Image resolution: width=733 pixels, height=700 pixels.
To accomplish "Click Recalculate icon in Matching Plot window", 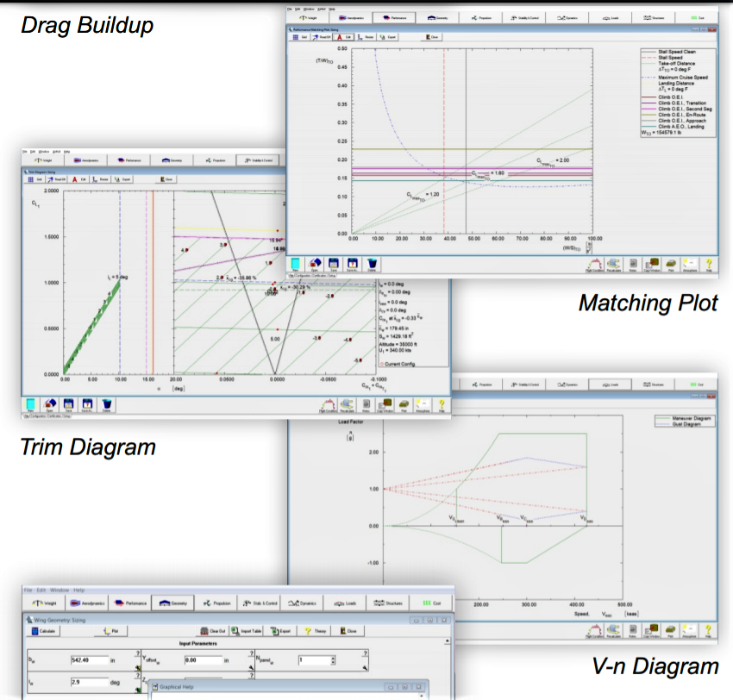I will pos(614,265).
